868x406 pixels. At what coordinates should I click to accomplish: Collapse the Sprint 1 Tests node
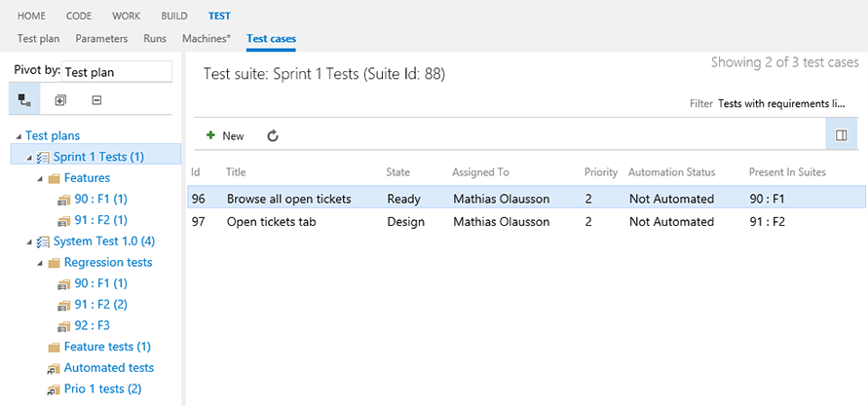coord(30,158)
